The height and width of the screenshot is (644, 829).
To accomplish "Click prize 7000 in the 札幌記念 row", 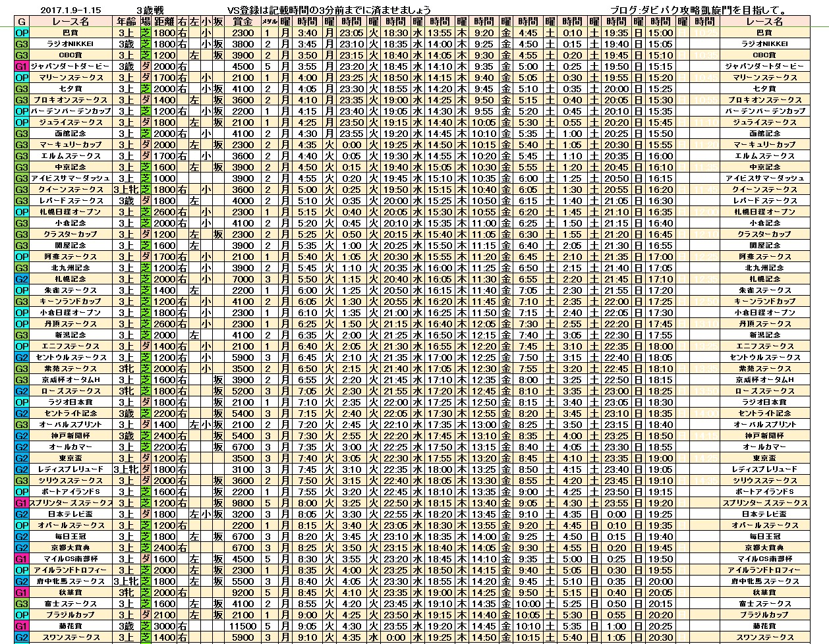I will click(x=243, y=279).
